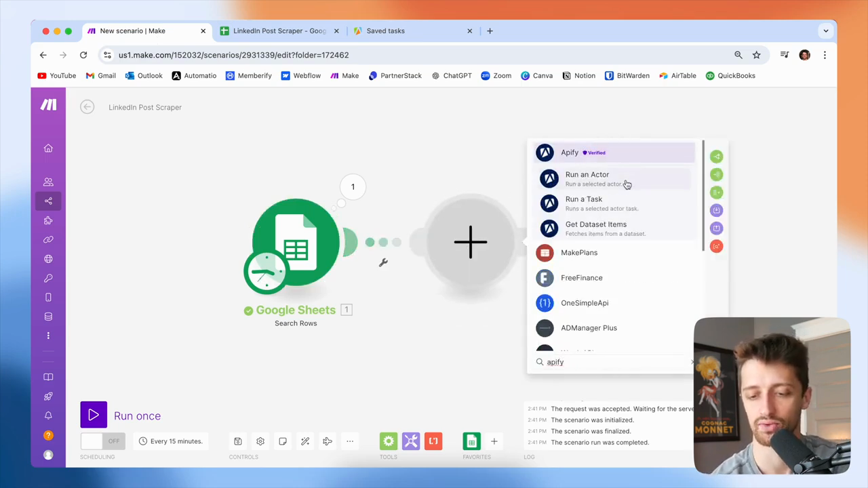The height and width of the screenshot is (488, 868).
Task: Click the browser Back button
Action: (43, 55)
